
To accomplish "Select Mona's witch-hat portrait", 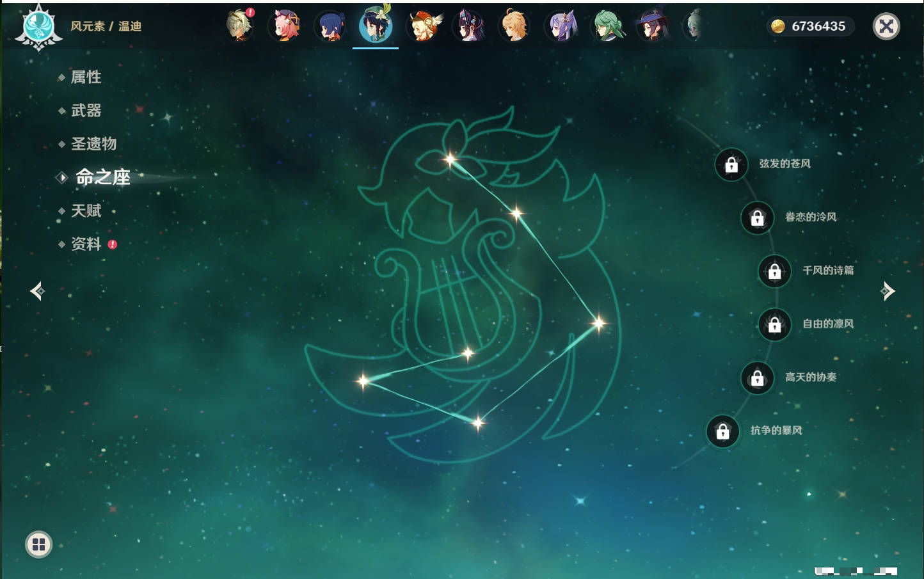I will click(653, 26).
